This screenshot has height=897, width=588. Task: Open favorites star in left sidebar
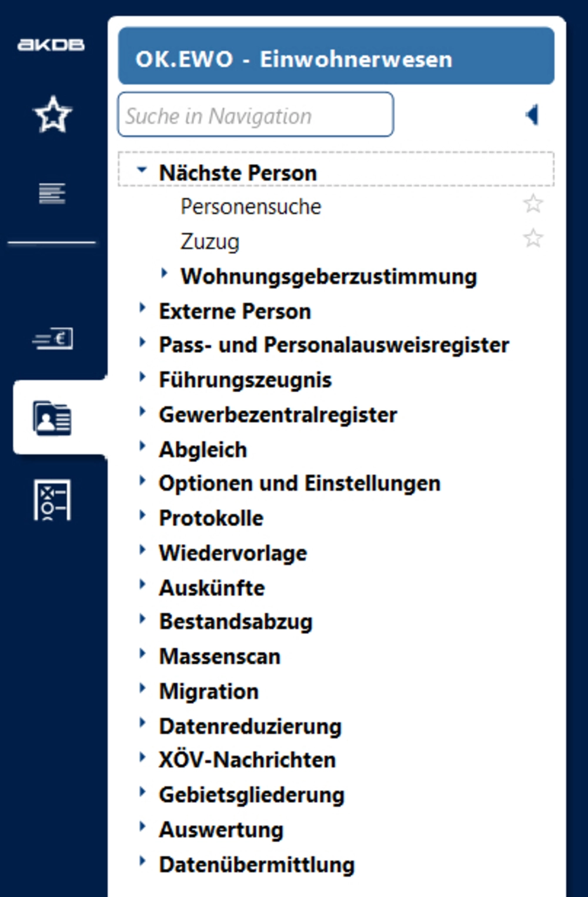tap(53, 114)
